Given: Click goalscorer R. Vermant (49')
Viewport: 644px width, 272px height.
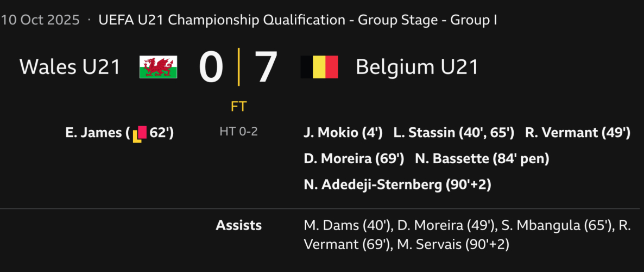Looking at the screenshot, I should [x=577, y=133].
